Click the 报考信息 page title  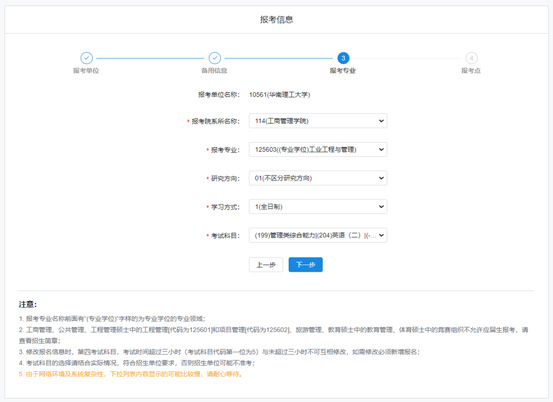click(276, 19)
